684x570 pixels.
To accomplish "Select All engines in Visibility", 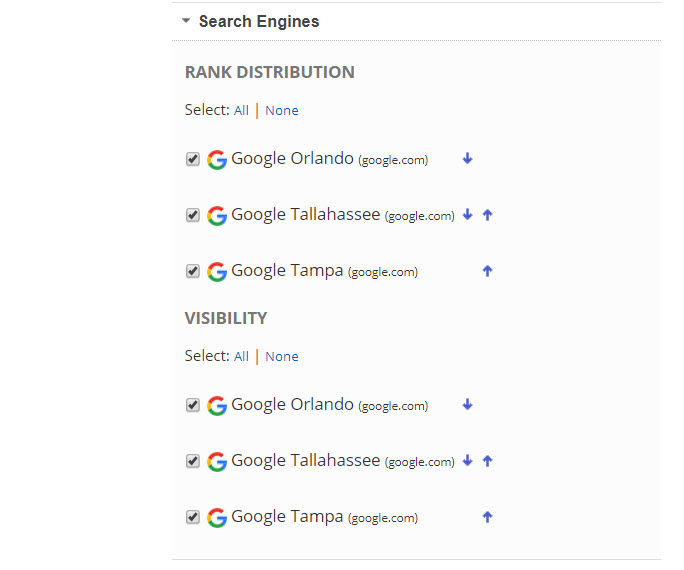I will [x=241, y=357].
